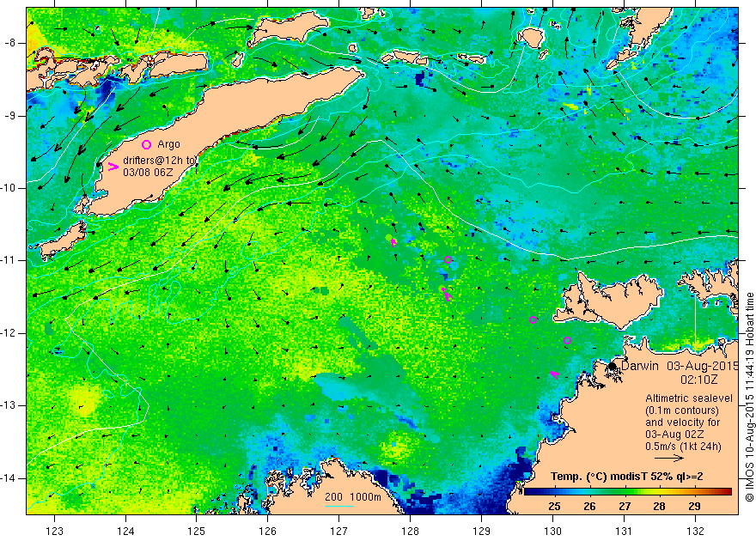Click longitude axis label '131'
Image resolution: width=756 pixels, height=541 pixels.
(x=624, y=531)
